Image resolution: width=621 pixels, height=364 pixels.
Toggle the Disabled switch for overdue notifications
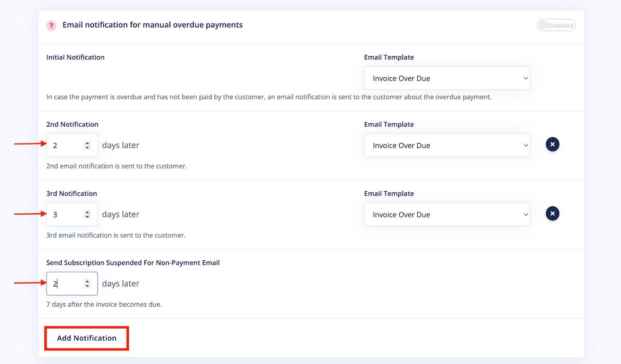(x=556, y=25)
